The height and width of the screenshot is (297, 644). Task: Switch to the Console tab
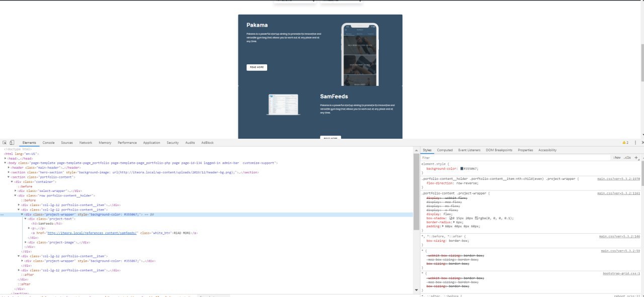point(48,143)
